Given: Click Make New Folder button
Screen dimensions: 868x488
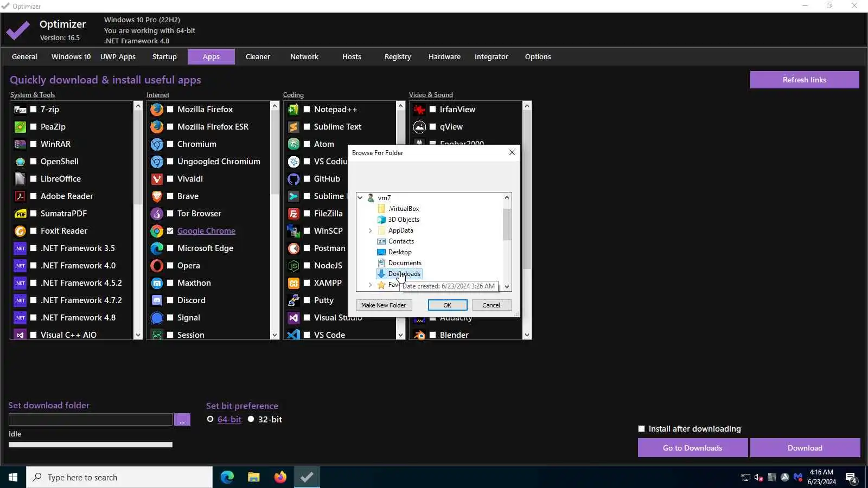Looking at the screenshot, I should click(384, 305).
